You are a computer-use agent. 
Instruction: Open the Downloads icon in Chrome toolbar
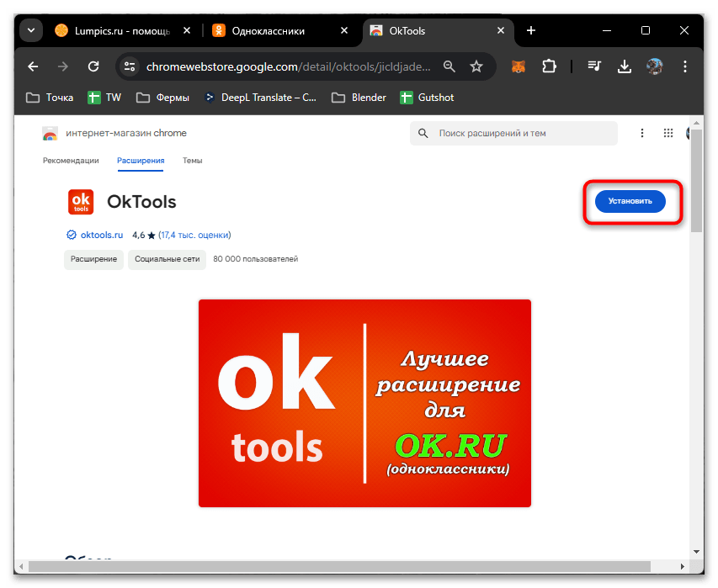pyautogui.click(x=624, y=66)
